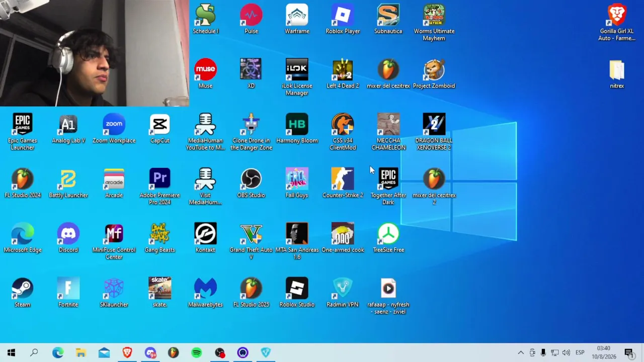
Task: Open Adobe Premiere Pro 2024 icon
Action: pos(159,187)
